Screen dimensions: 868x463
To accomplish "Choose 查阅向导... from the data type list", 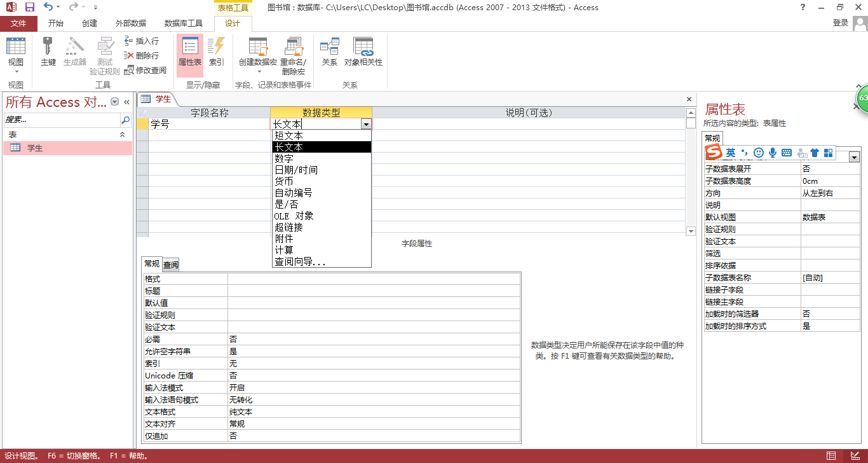I will tap(322, 261).
